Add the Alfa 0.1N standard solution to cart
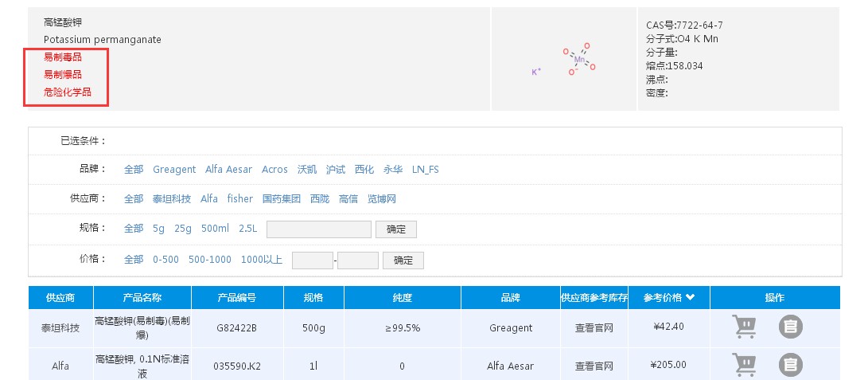This screenshot has width=868, height=380. tap(744, 365)
